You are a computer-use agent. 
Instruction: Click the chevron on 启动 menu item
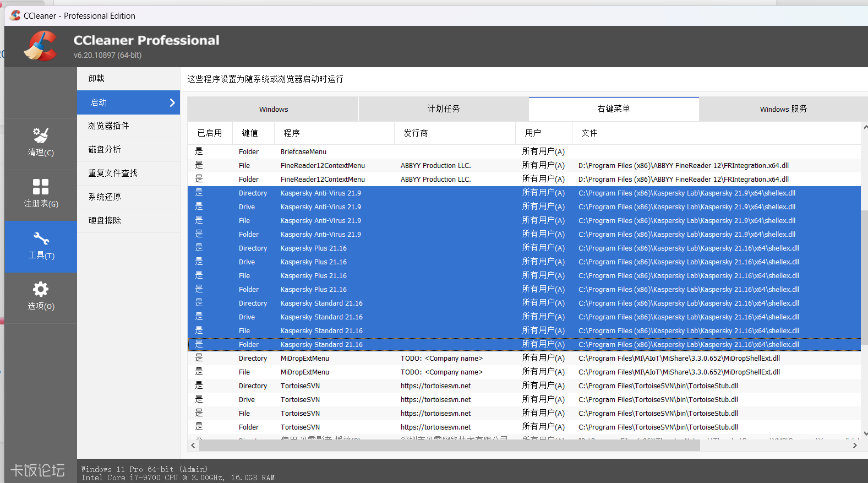(x=172, y=102)
